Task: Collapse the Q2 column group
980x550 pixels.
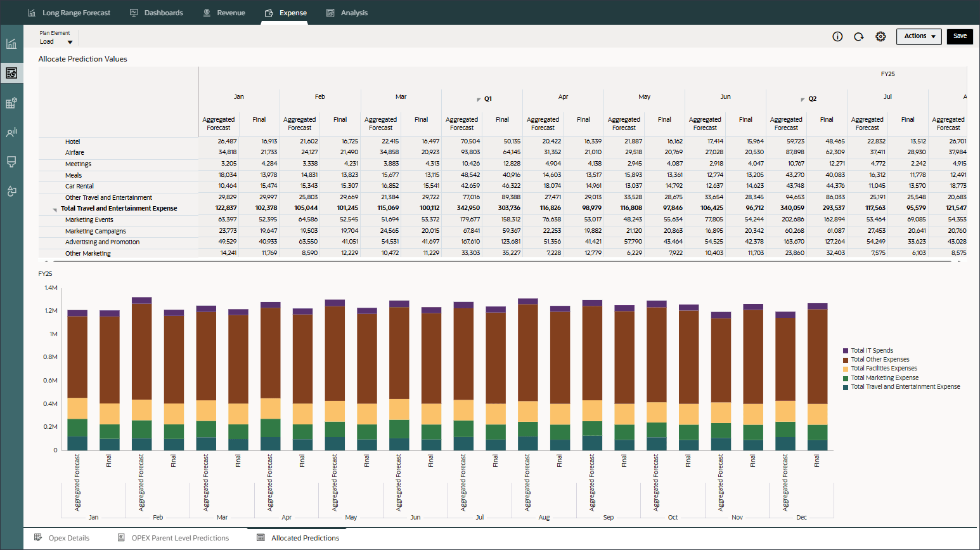Action: tap(803, 100)
